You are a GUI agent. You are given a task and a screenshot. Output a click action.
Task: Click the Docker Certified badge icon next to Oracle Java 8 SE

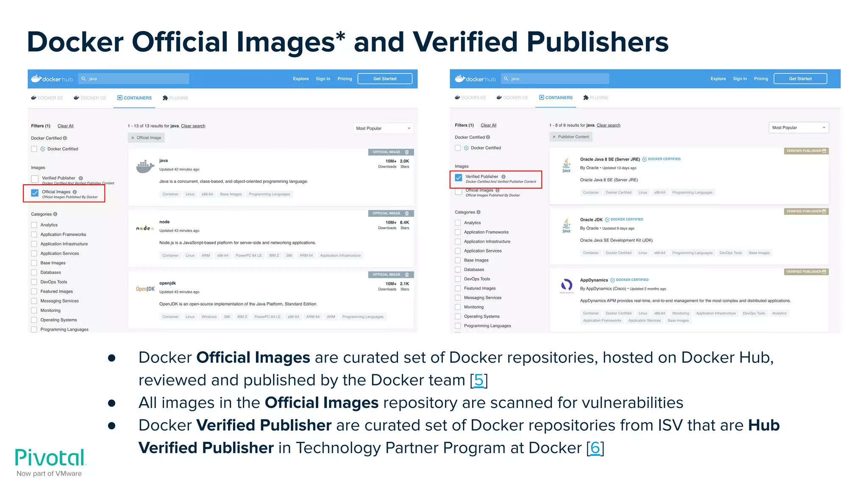[644, 159]
